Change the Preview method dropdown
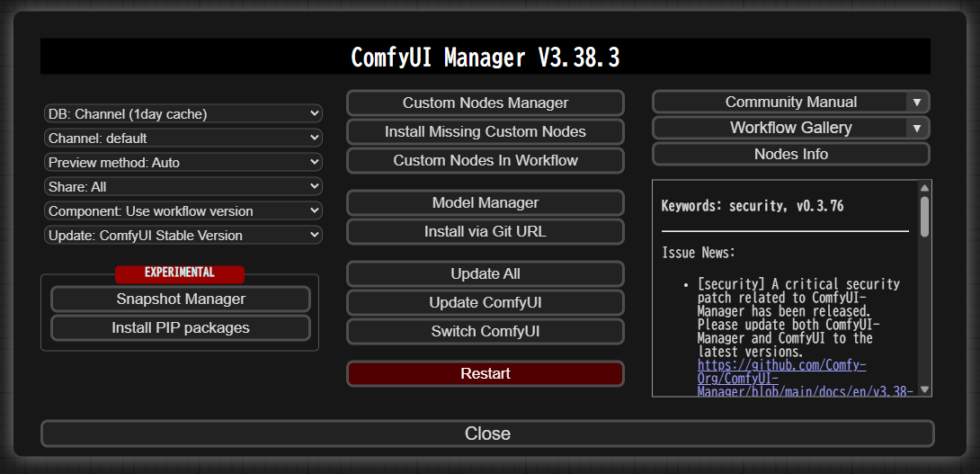Viewport: 980px width, 474px height. [x=183, y=162]
